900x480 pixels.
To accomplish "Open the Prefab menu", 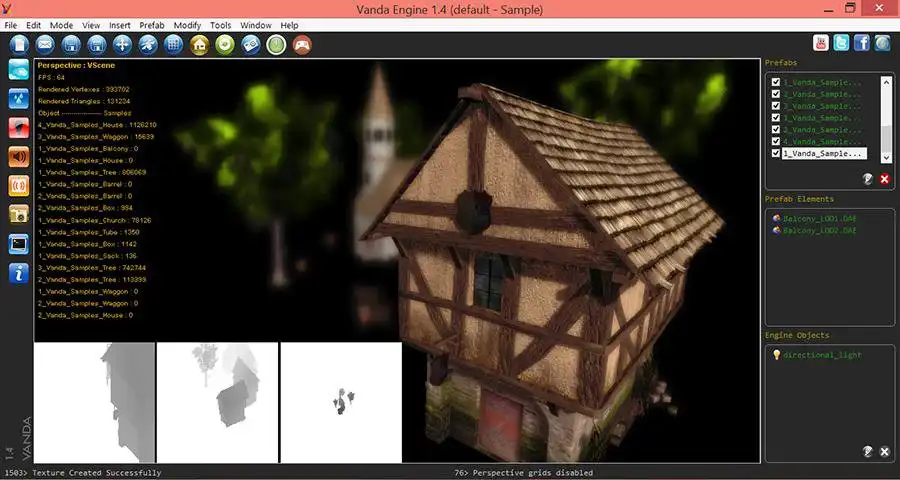I will pyautogui.click(x=152, y=25).
